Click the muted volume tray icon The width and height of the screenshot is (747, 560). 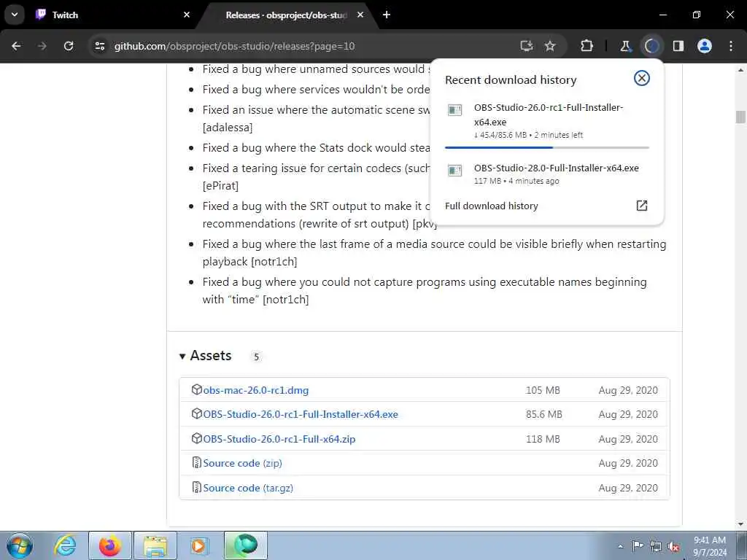pyautogui.click(x=673, y=546)
